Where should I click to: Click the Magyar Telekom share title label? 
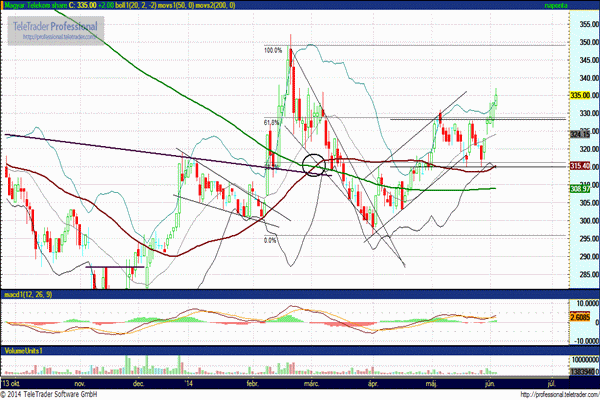(x=36, y=5)
